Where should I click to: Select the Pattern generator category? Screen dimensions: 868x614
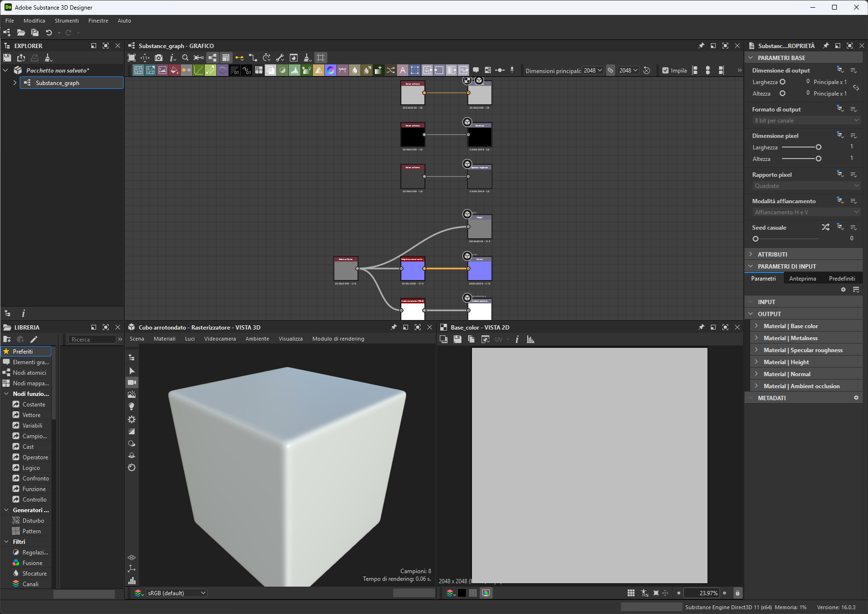pos(31,531)
